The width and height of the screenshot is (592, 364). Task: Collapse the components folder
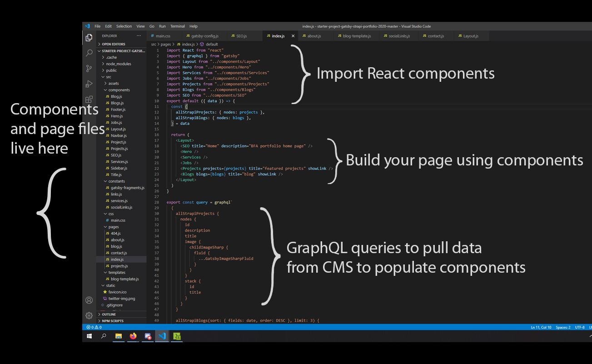pos(121,90)
